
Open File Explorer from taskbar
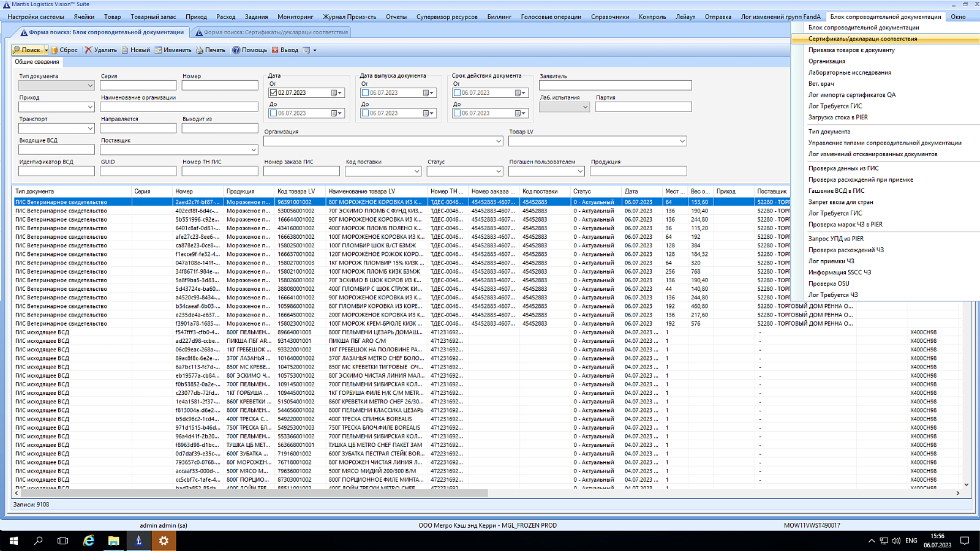pos(113,541)
